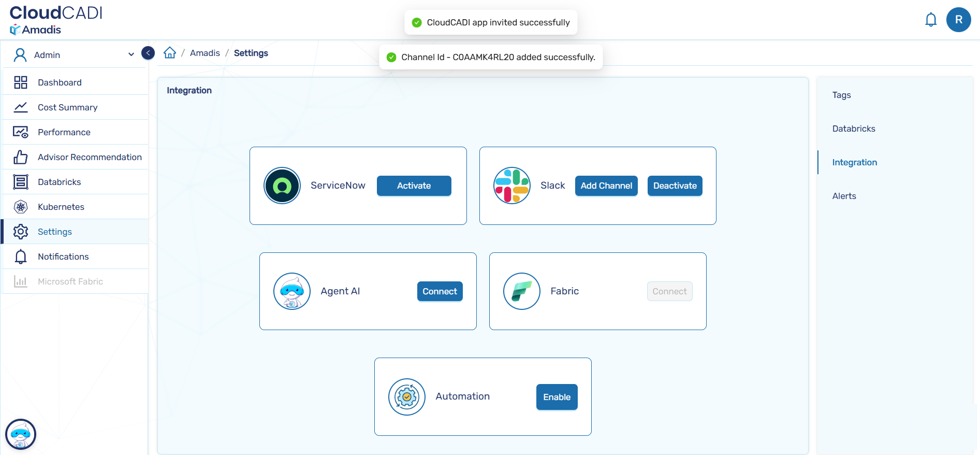
Task: Click the ServiceNow logo icon
Action: point(282,186)
